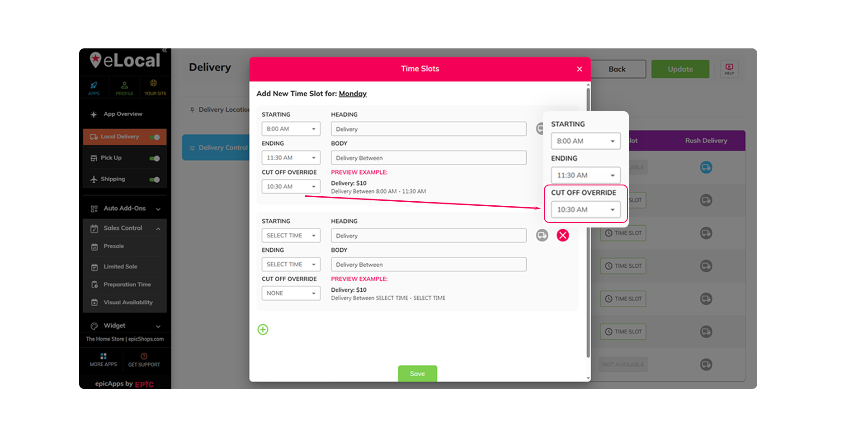Screen dimensions: 868x431
Task: Click the blue Rush Delivery truck icon
Action: coord(706,167)
